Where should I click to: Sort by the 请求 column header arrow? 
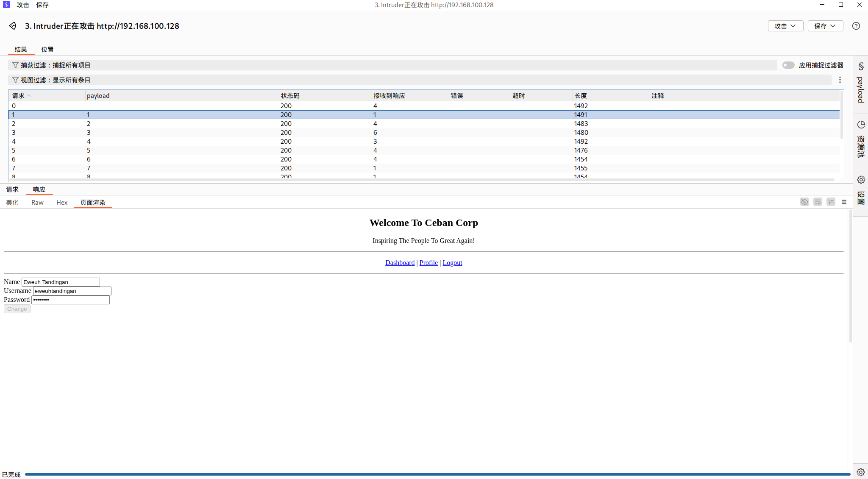pos(29,96)
